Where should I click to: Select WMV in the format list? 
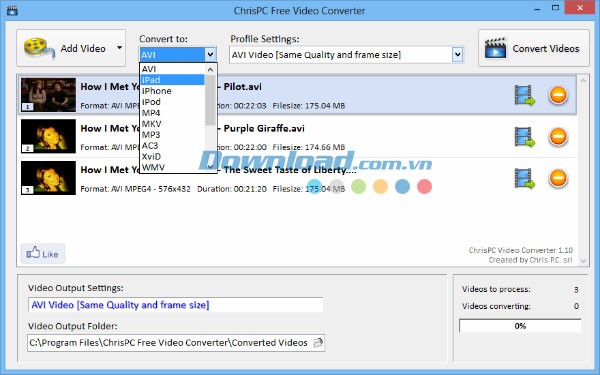pos(173,168)
